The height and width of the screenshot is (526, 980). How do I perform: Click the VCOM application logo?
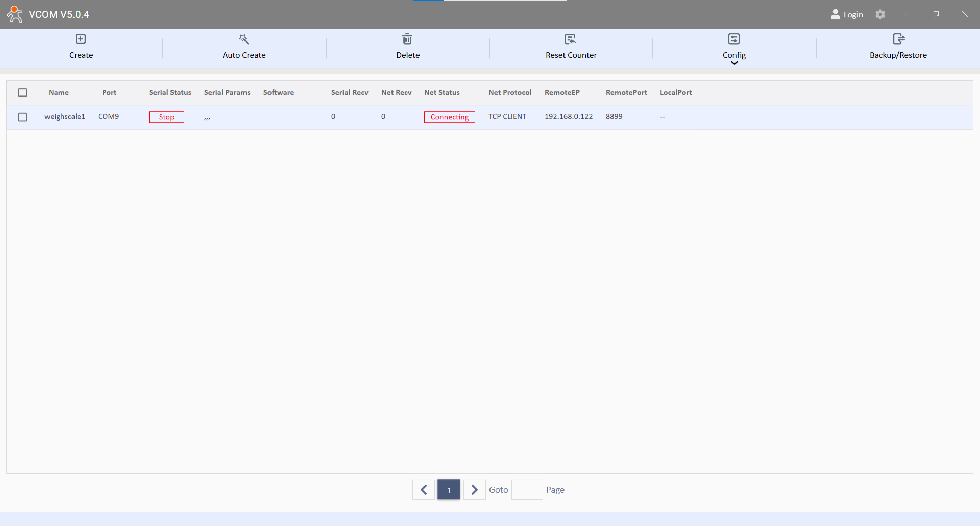[15, 14]
